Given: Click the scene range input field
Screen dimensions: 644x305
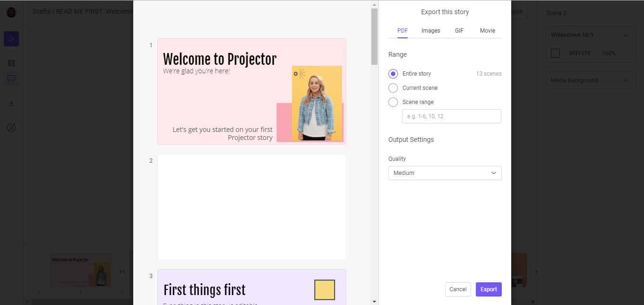Looking at the screenshot, I should tap(452, 116).
